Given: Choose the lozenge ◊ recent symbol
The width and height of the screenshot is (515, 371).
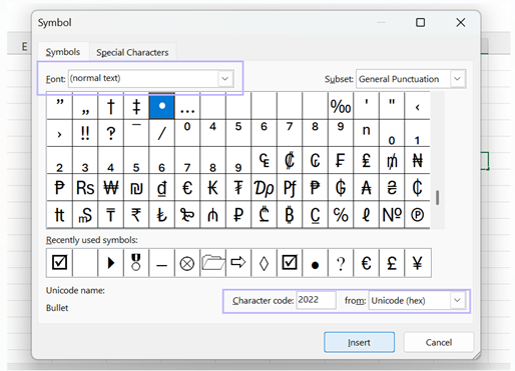Looking at the screenshot, I should pos(264,263).
